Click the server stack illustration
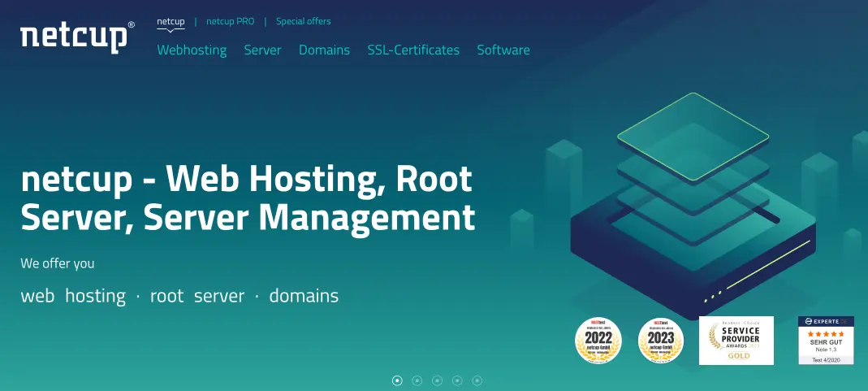 point(693,205)
